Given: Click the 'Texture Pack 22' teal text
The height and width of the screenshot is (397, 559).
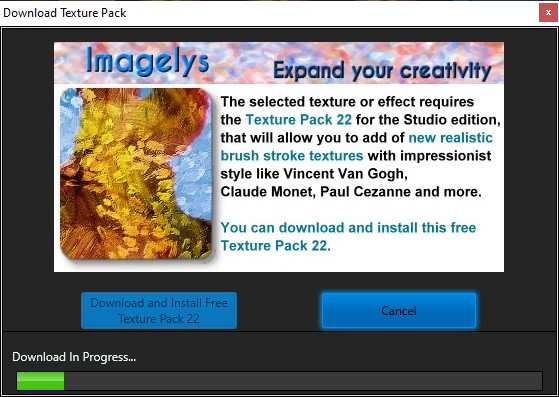Looking at the screenshot, I should pos(299,120).
